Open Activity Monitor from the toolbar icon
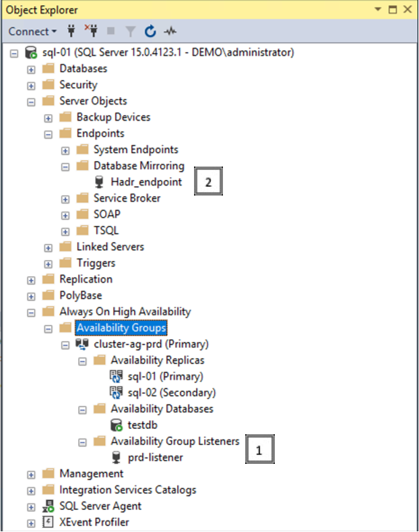This screenshot has height=532, width=419. (x=170, y=31)
